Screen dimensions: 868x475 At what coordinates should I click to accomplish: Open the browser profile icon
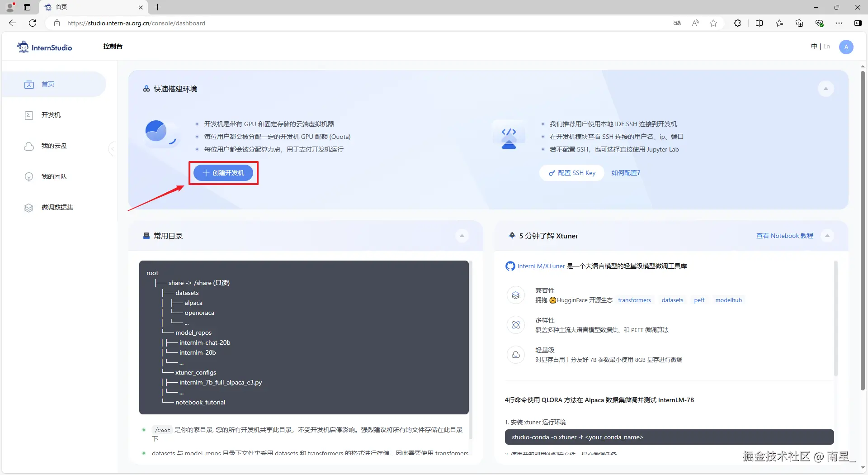click(10, 7)
